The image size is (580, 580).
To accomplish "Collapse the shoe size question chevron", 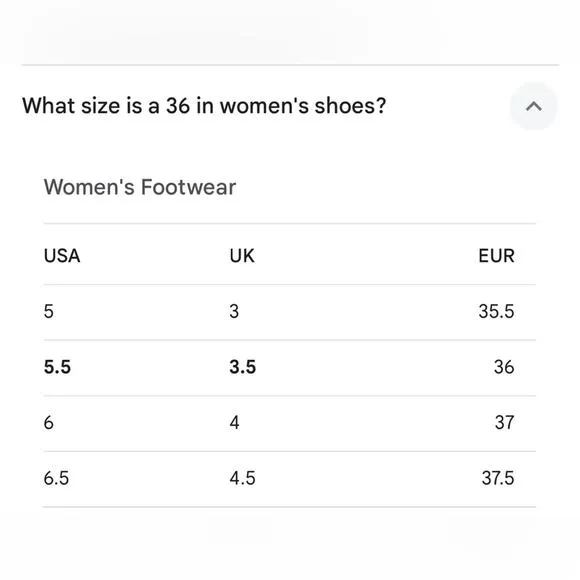I will click(533, 106).
